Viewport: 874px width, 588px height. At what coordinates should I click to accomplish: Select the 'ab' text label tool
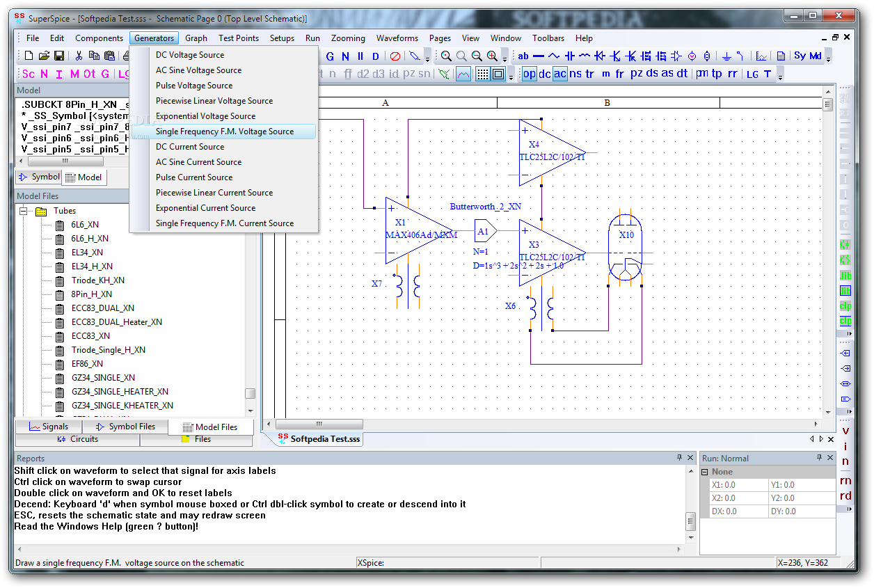tap(523, 56)
